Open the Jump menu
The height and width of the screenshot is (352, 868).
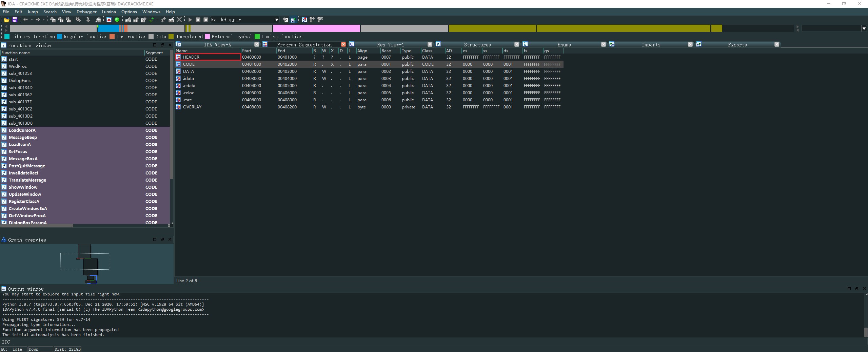point(33,12)
